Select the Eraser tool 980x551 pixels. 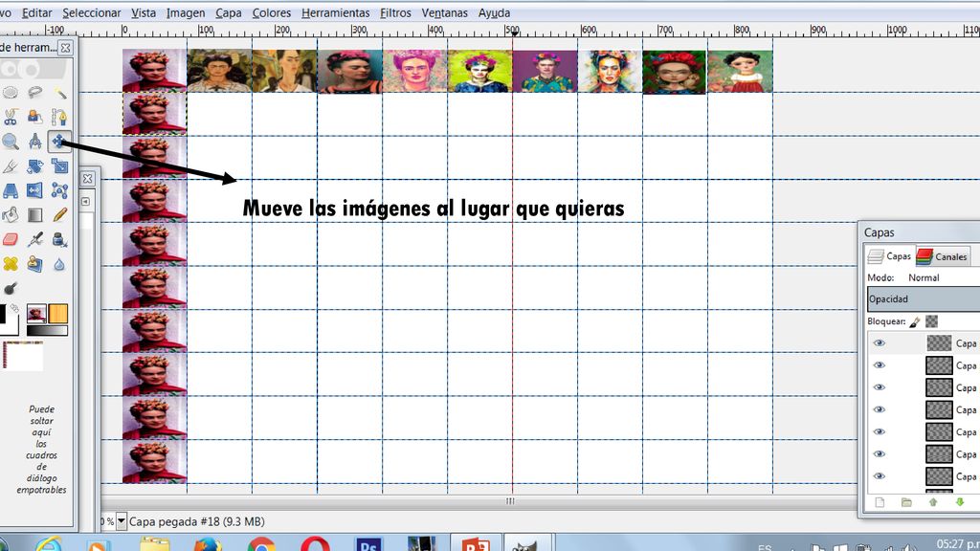click(x=11, y=239)
